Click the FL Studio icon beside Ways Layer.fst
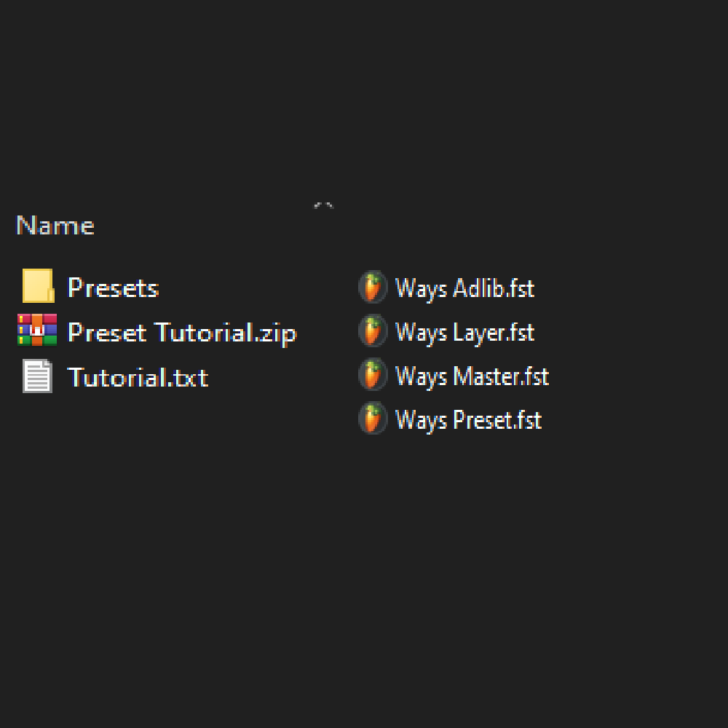Viewport: 728px width, 728px height. [372, 332]
